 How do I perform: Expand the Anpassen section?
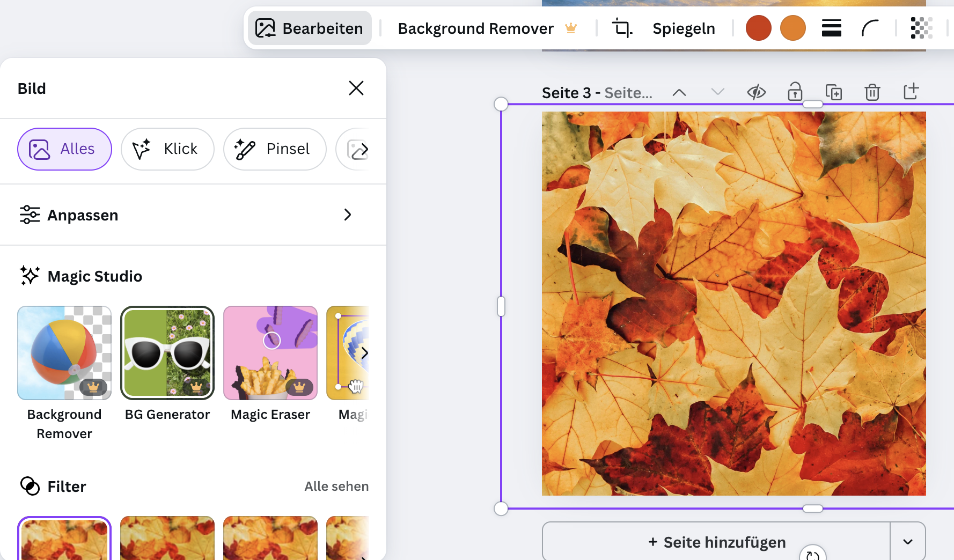pos(347,215)
